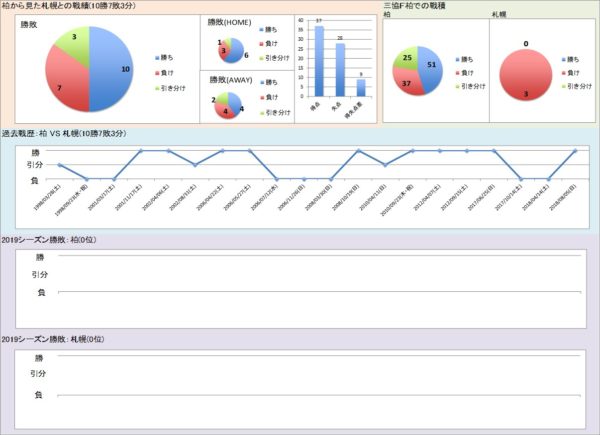Screen dimensions: 600x435
Task: Select the 柏 pie blue slice labeled 51
Action: 430,69
